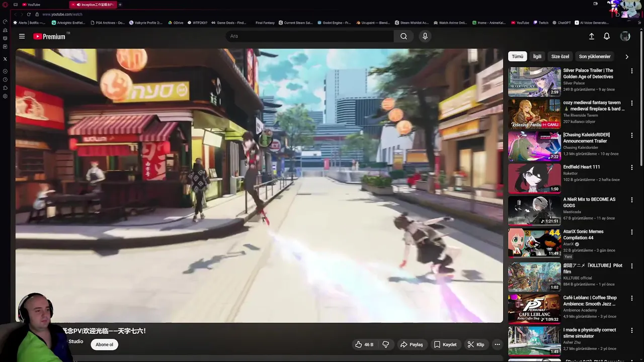
Task: Go back with browser back arrow
Action: (x=15, y=14)
